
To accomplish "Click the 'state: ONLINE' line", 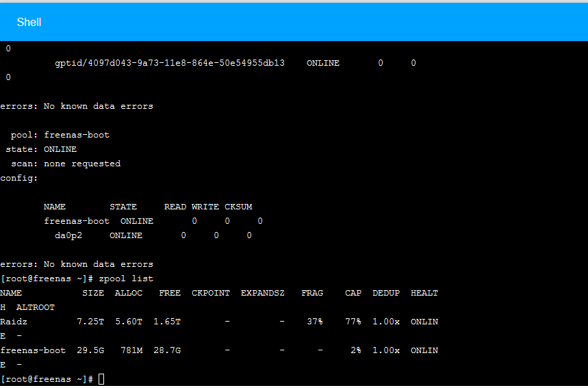I will (41, 149).
